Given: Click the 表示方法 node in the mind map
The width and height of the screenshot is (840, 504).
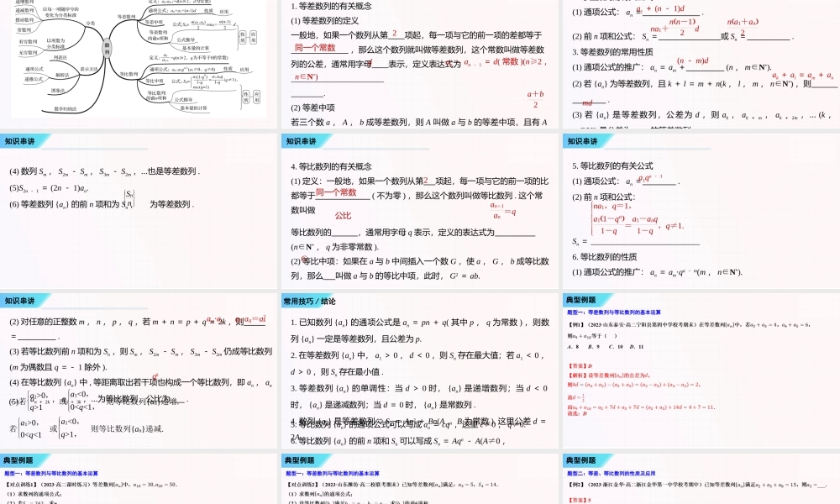Looking at the screenshot, I should click(87, 68).
